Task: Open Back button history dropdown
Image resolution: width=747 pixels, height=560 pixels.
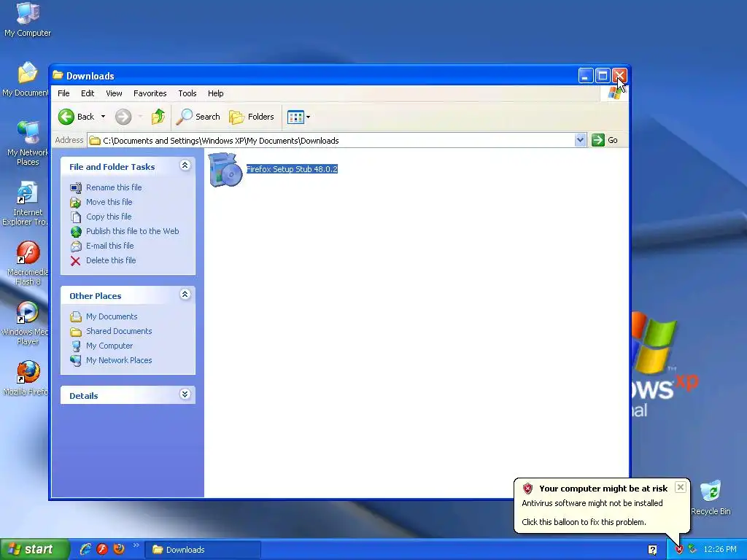Action: click(103, 117)
